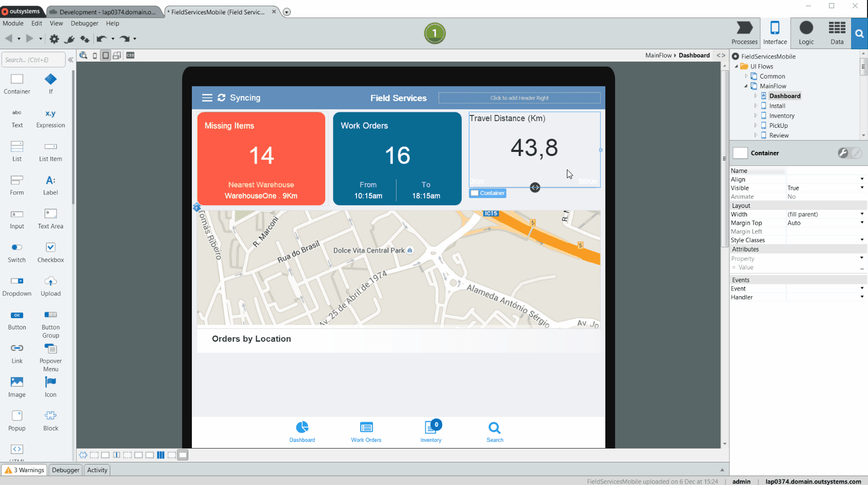Open the 3 Warnings panel

click(24, 470)
